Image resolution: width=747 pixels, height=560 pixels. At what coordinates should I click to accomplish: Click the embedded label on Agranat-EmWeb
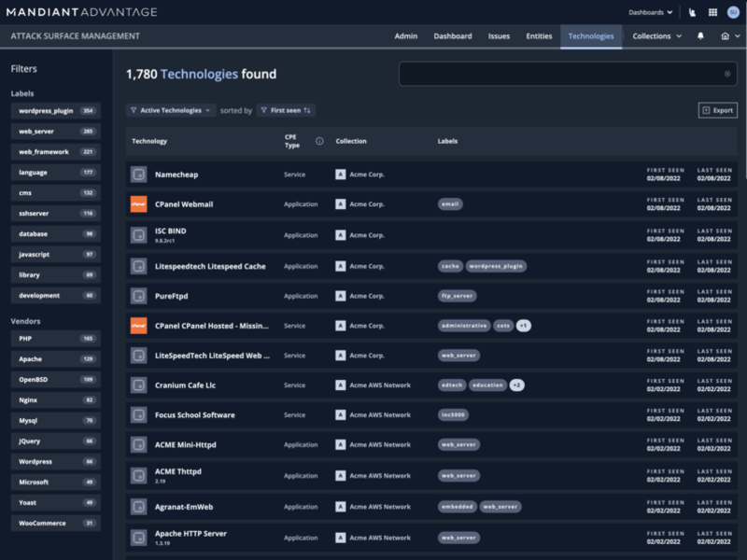coord(457,507)
